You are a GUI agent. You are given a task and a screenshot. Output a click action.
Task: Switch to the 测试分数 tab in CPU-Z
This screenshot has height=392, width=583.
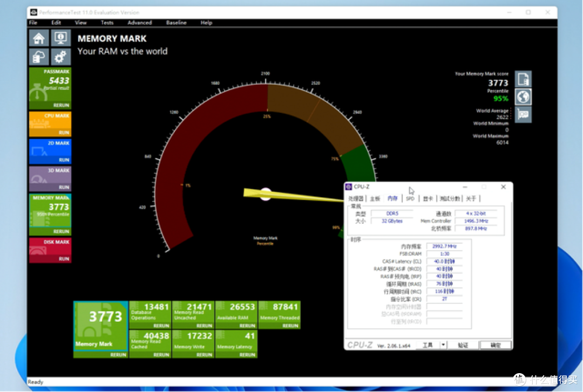pyautogui.click(x=450, y=199)
